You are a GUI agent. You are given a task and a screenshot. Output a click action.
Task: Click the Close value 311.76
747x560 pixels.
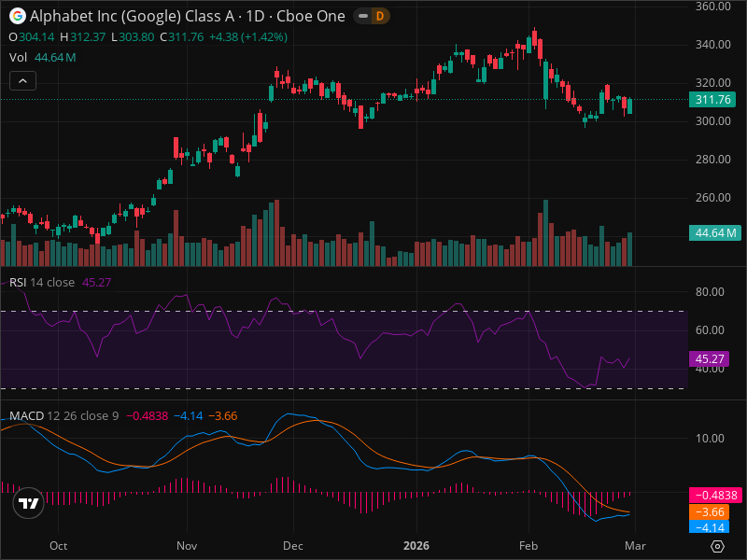186,37
